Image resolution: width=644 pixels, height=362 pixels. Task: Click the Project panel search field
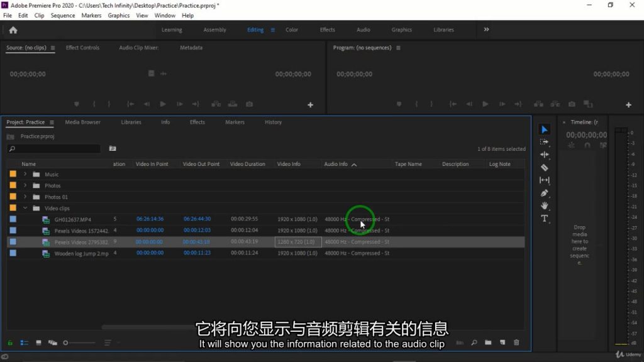pyautogui.click(x=54, y=148)
